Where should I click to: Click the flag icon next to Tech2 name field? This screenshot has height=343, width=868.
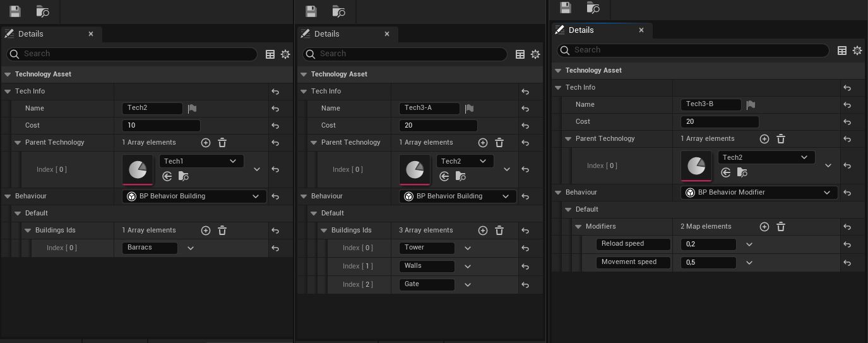pyautogui.click(x=192, y=109)
